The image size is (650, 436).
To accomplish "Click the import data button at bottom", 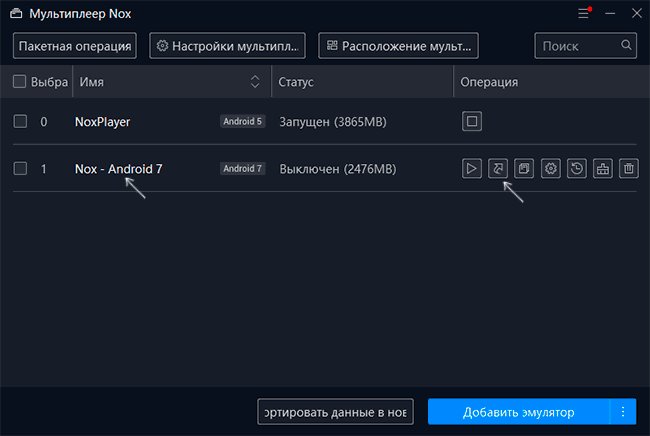I will tap(335, 412).
